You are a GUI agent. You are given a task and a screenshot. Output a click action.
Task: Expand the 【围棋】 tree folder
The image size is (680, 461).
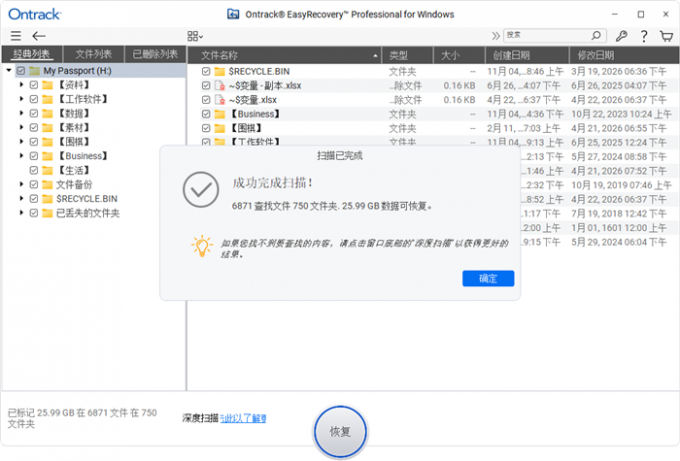[21, 141]
